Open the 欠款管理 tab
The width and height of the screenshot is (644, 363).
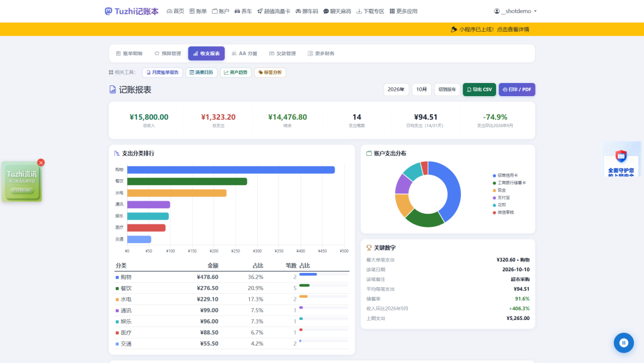tap(283, 54)
